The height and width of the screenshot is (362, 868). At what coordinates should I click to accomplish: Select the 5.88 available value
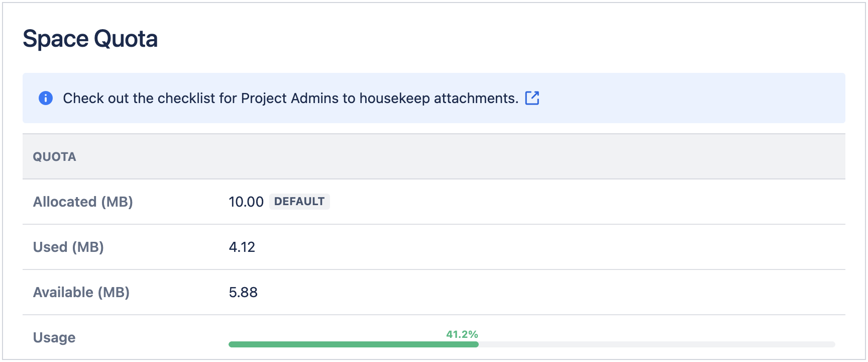tap(243, 292)
